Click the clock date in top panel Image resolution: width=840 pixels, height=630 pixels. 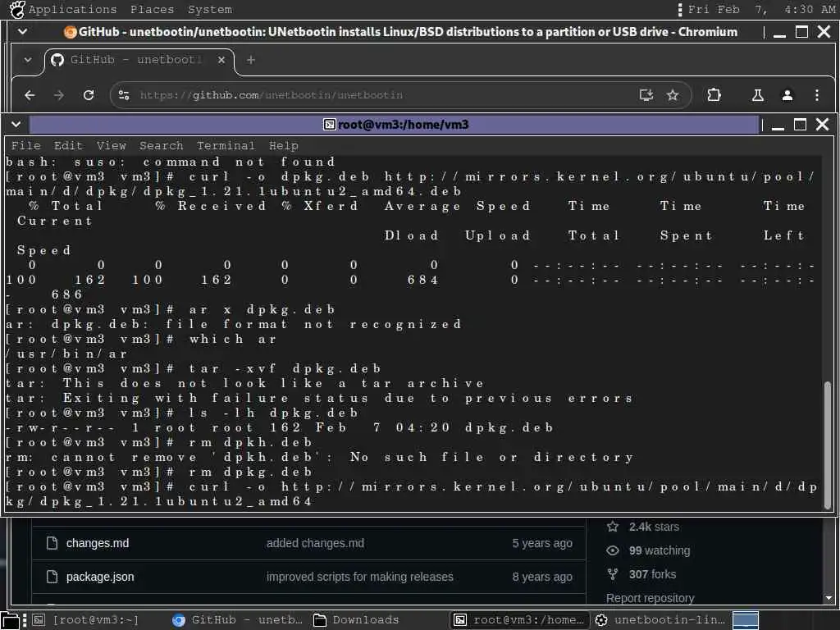point(761,10)
